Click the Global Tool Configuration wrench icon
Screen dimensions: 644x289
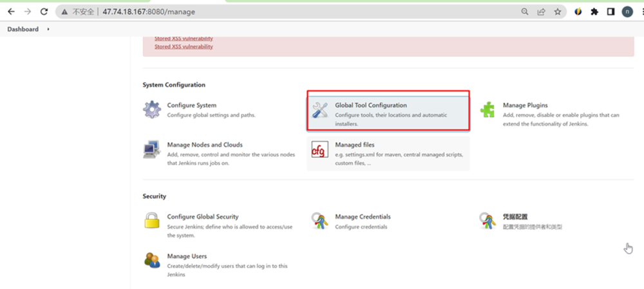coord(320,110)
